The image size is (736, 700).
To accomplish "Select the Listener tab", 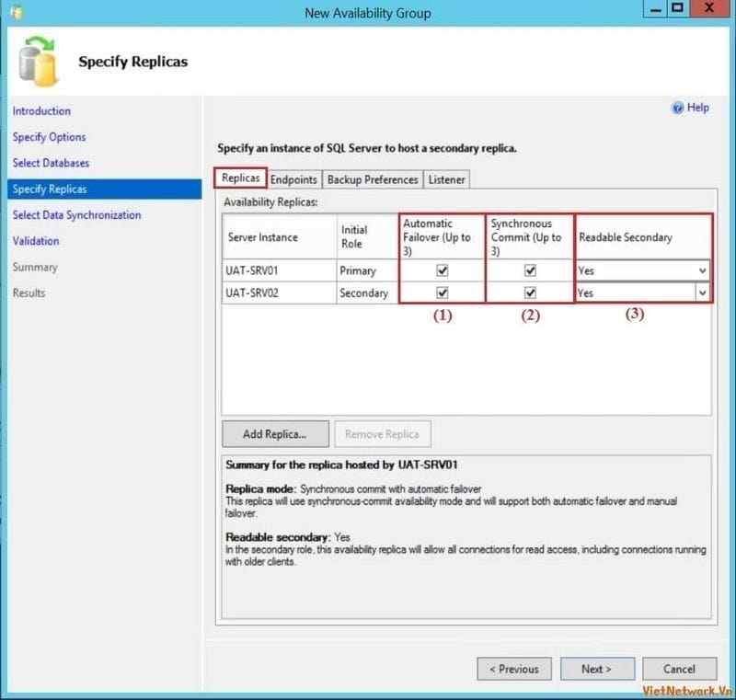I will 446,179.
